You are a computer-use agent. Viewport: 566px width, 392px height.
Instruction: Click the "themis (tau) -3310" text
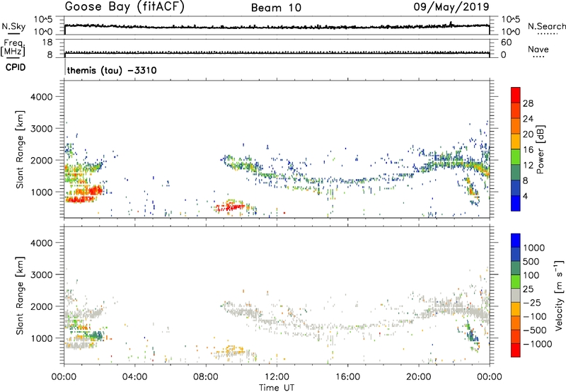click(x=112, y=70)
